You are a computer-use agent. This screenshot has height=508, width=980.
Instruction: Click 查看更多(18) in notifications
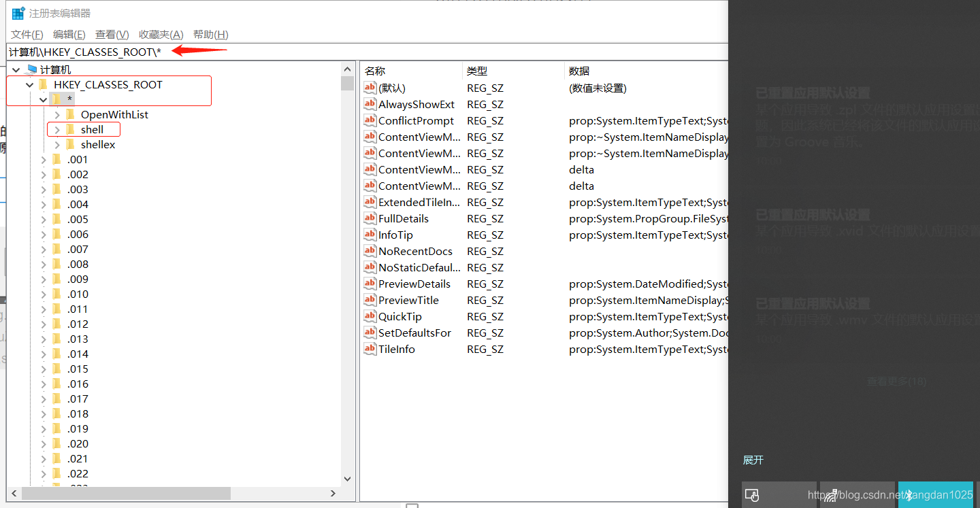tap(896, 382)
